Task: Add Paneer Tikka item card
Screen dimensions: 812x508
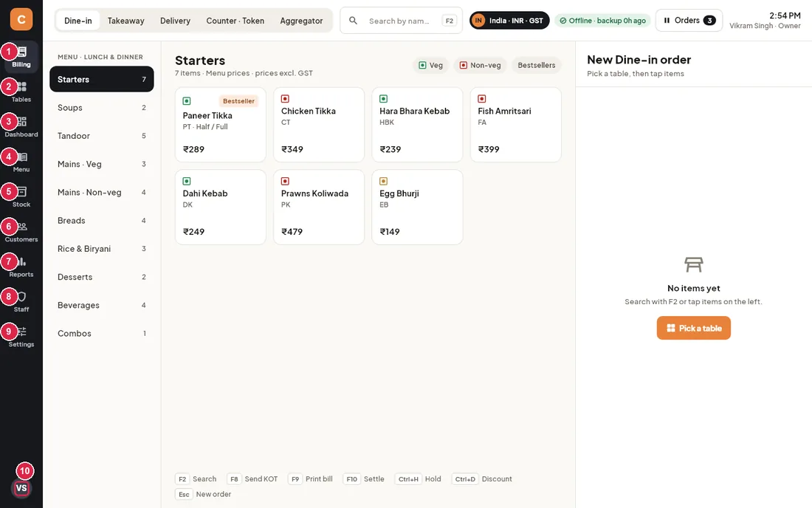Action: [x=221, y=125]
